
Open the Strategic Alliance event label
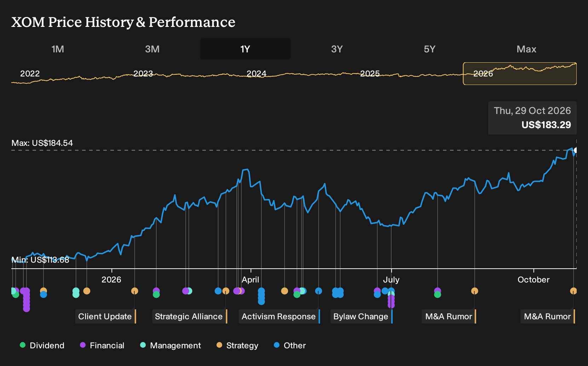[189, 316]
